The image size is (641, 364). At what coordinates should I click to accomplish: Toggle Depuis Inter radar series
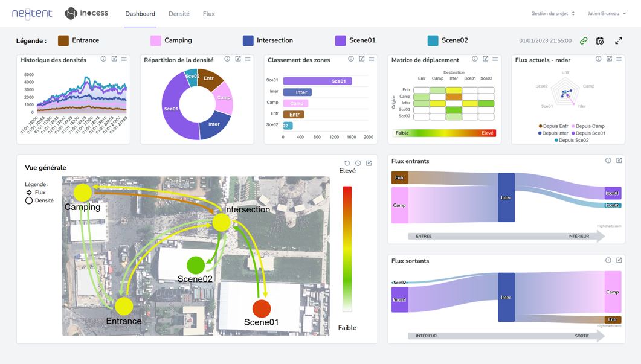[553, 133]
